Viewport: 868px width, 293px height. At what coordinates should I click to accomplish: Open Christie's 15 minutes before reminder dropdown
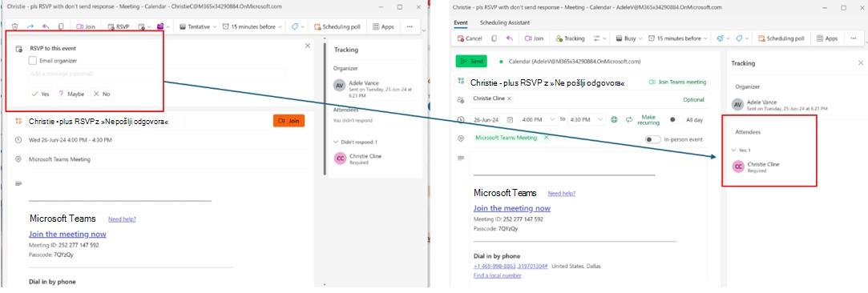[x=252, y=26]
